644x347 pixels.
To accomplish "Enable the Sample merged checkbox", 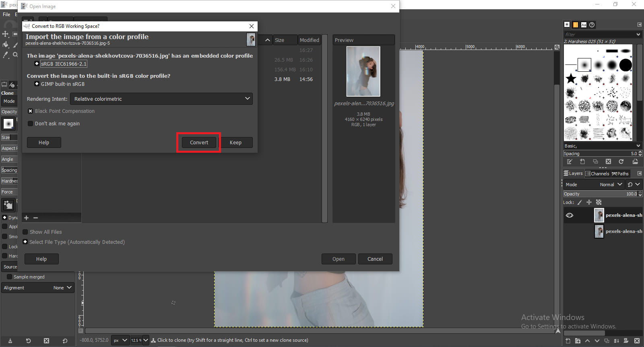I will point(9,277).
